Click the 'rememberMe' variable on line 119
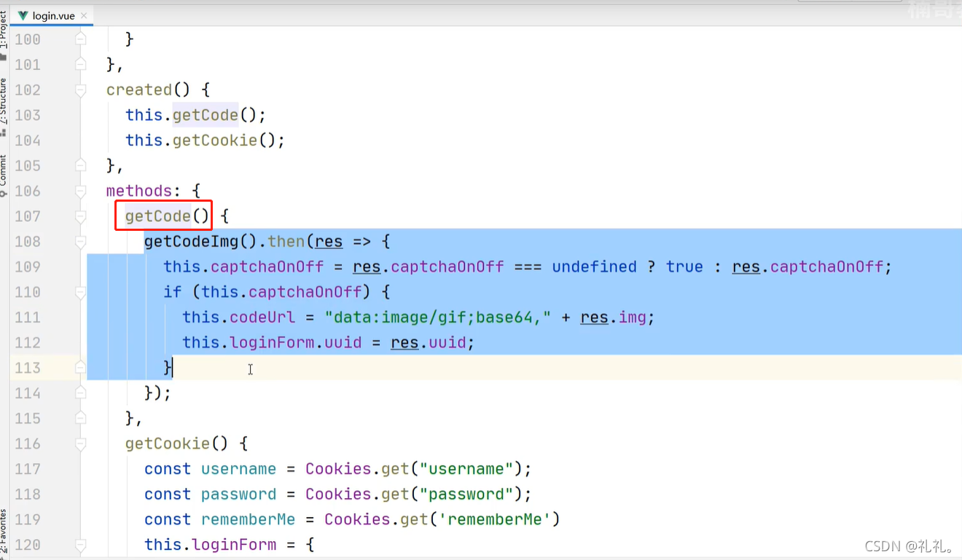This screenshot has width=962, height=560. click(x=249, y=519)
